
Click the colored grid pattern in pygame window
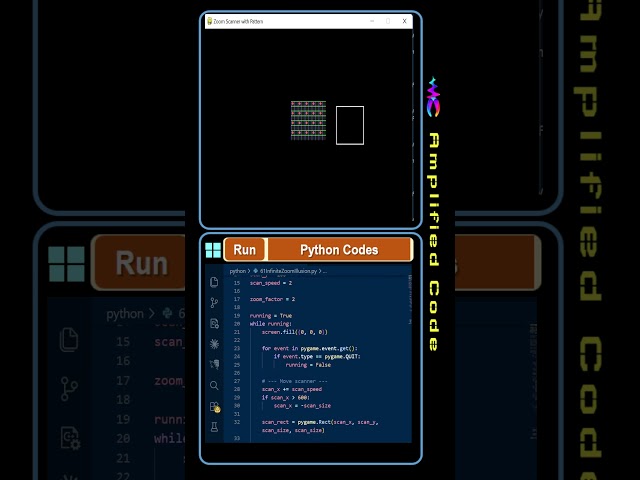308,120
